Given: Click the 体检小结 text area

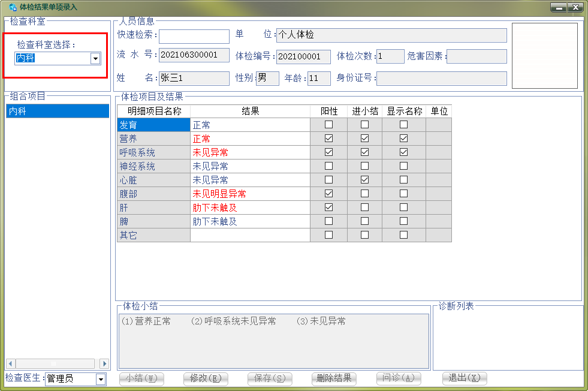Looking at the screenshot, I should pyautogui.click(x=274, y=341).
